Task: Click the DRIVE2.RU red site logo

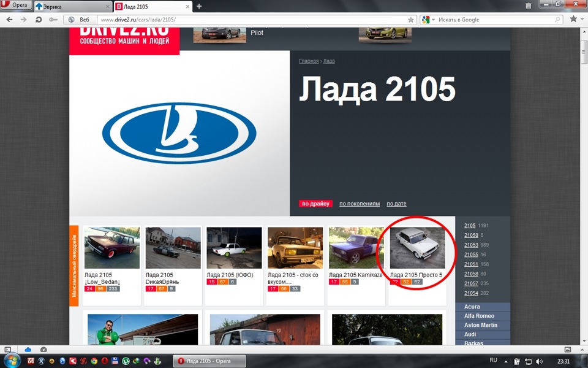Action: pos(124,41)
